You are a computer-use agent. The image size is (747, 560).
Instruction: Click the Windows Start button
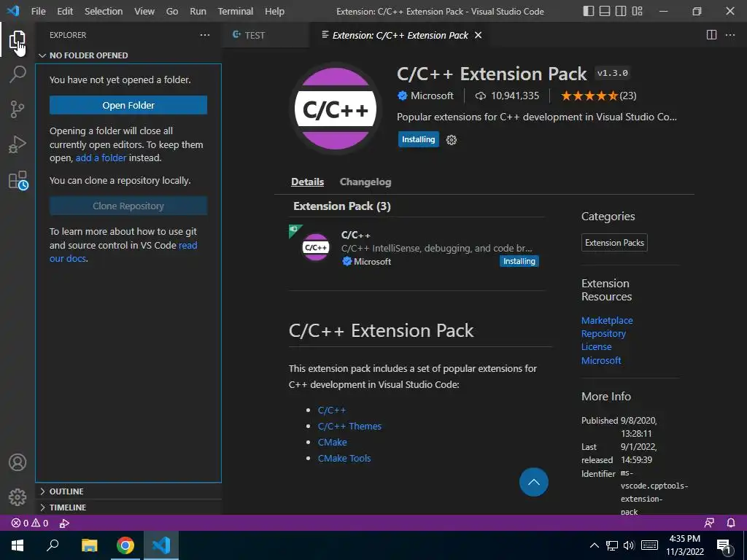coord(18,545)
